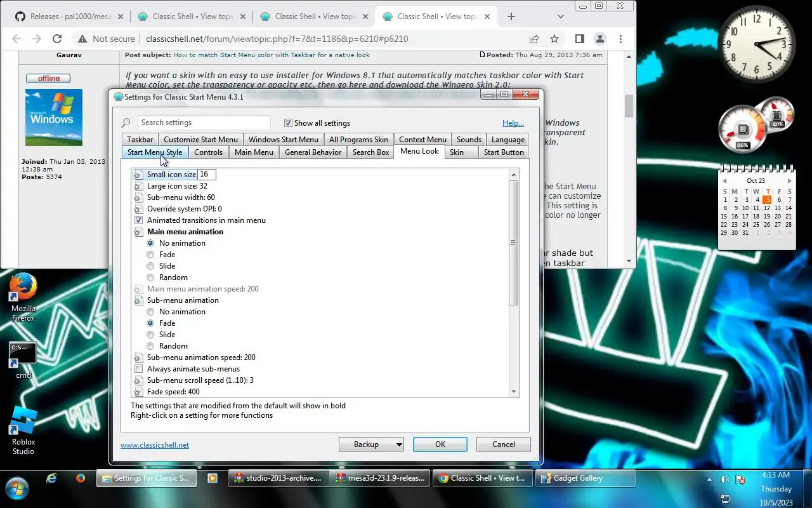Open the Chrome side panel icon
Image resolution: width=812 pixels, height=508 pixels.
tap(579, 39)
